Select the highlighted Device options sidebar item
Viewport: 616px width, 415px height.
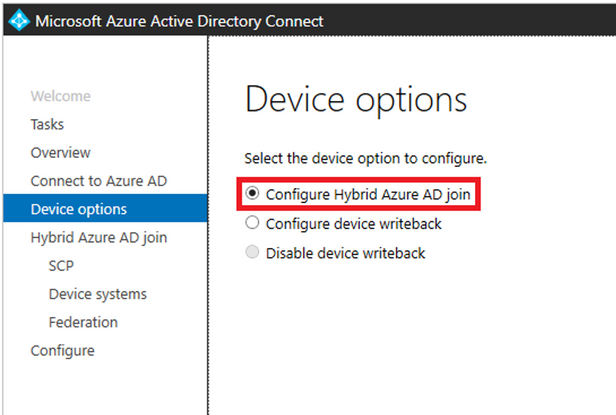[105, 208]
